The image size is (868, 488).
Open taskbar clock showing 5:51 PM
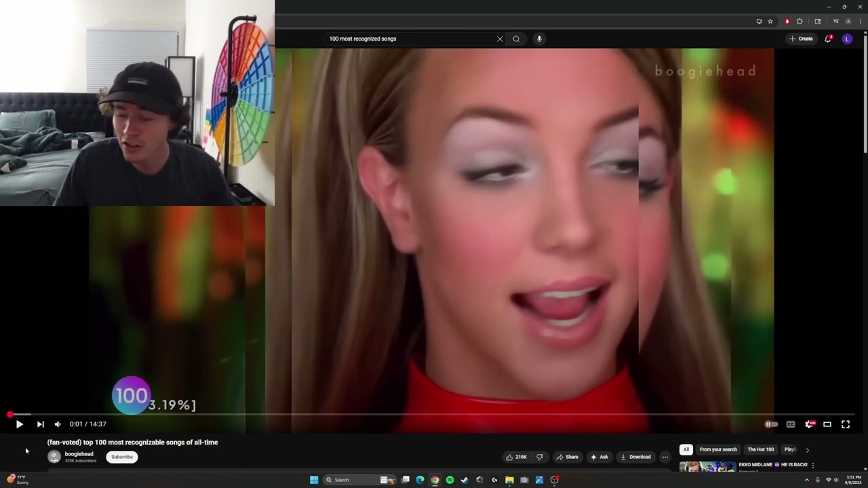854,480
